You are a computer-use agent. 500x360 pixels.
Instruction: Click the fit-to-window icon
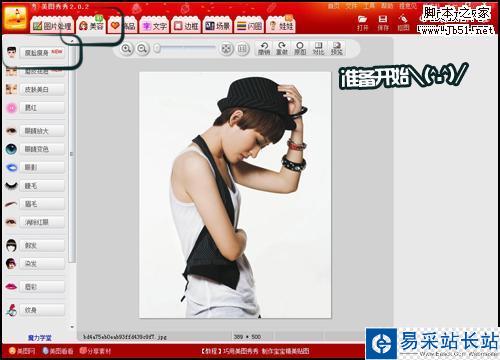(226, 49)
